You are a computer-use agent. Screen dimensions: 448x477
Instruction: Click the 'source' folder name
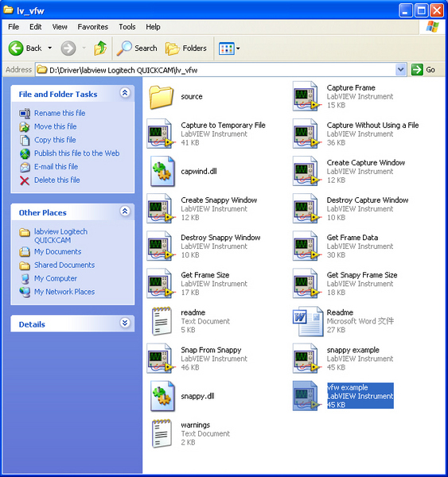click(x=192, y=96)
